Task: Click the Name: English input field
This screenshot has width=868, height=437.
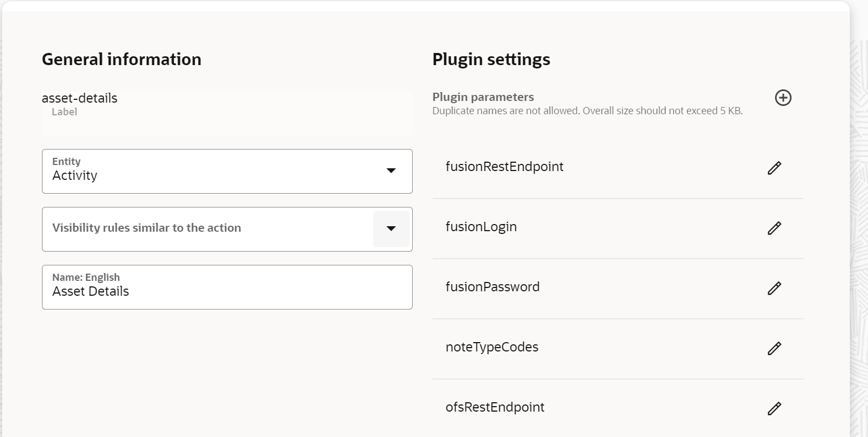Action: tap(227, 287)
